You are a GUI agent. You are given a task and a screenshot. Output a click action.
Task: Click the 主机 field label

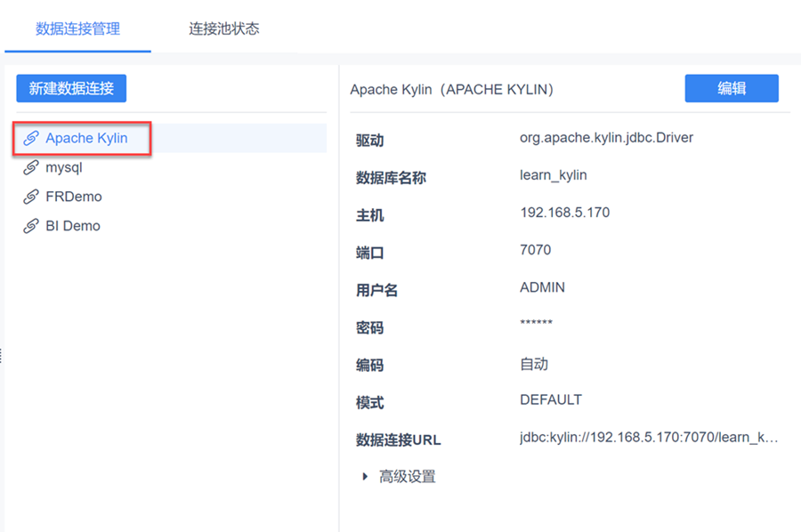(370, 215)
